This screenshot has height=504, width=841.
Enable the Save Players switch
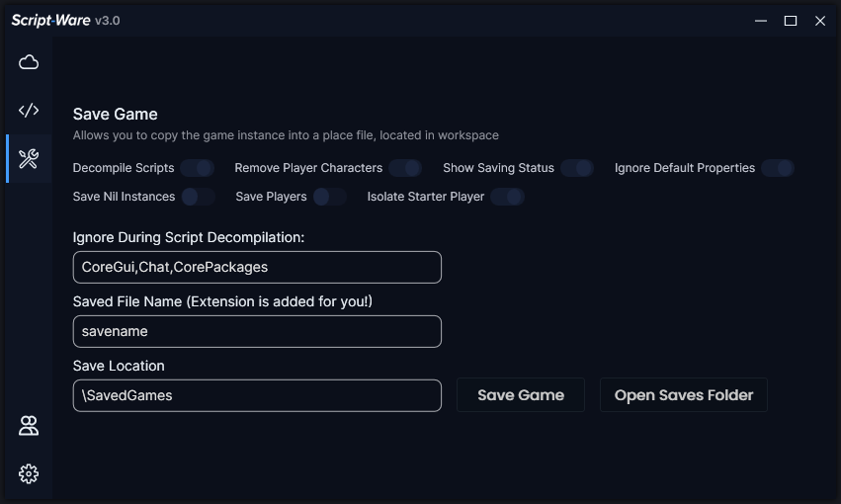[330, 197]
